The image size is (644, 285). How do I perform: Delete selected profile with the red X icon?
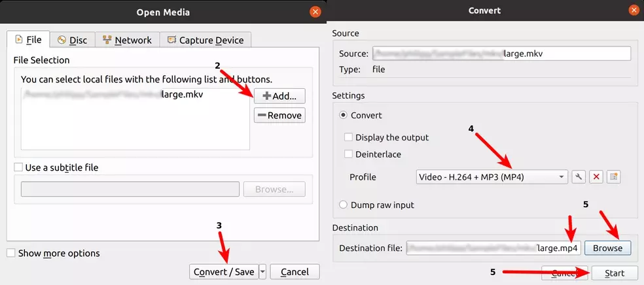[x=596, y=176]
